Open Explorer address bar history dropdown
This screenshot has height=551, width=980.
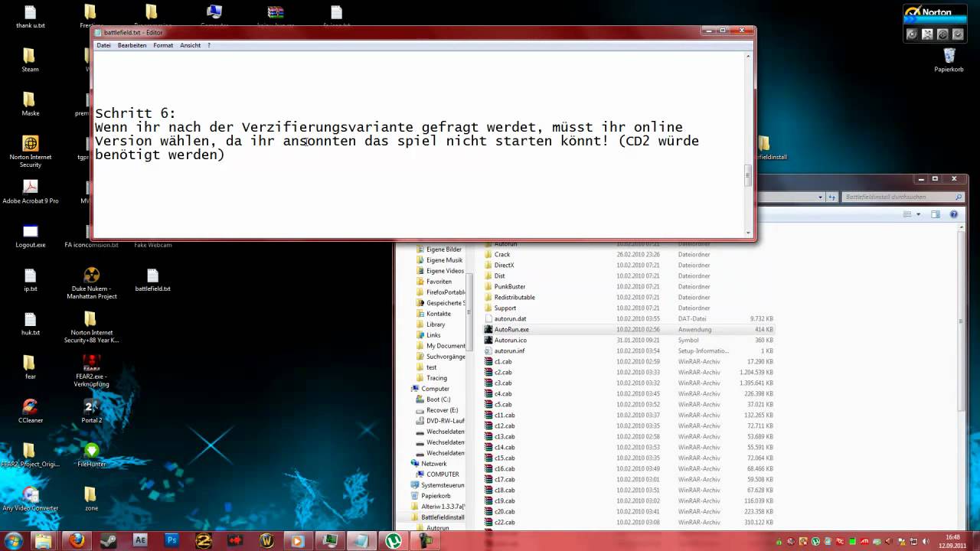click(x=821, y=197)
